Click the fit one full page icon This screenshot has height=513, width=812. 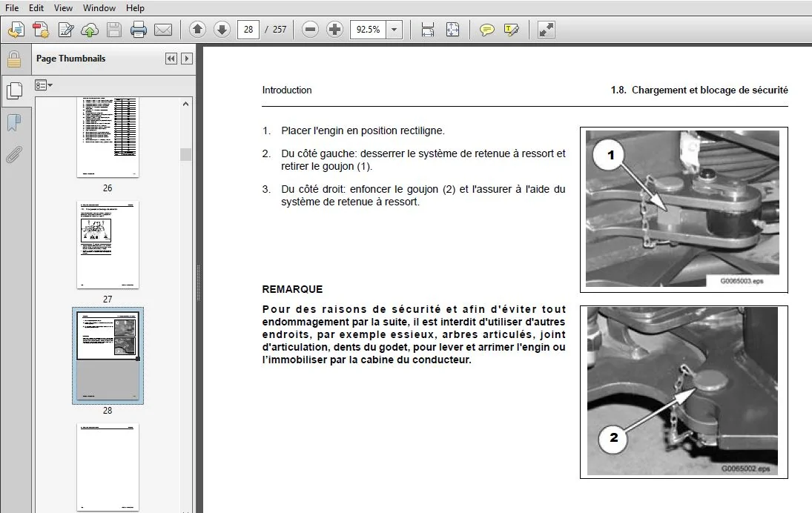[452, 30]
